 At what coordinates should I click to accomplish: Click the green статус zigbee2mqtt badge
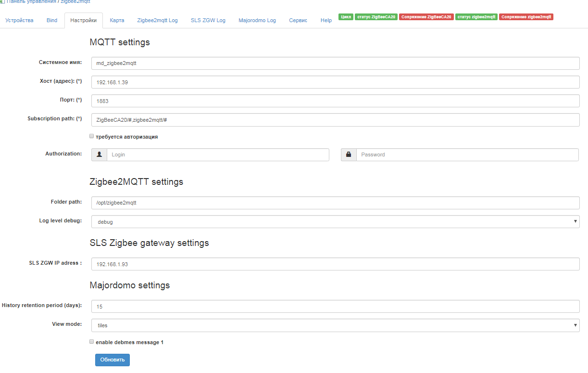(x=476, y=17)
